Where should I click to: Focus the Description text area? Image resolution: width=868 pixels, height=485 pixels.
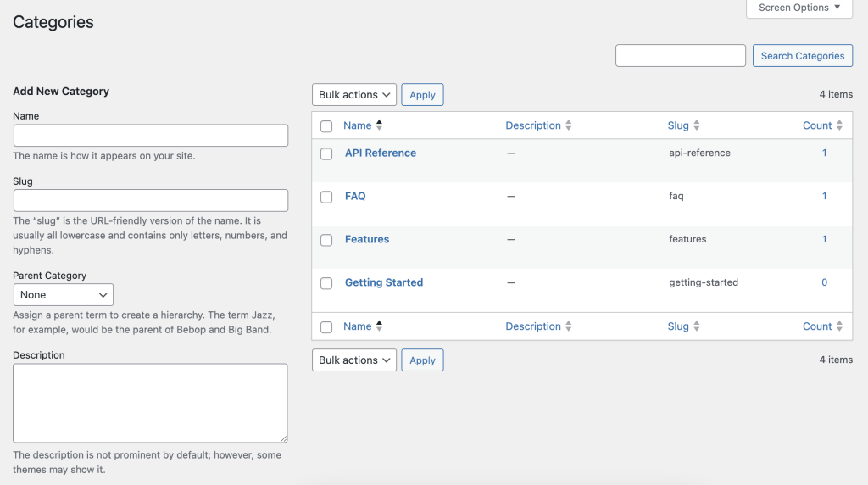(150, 403)
